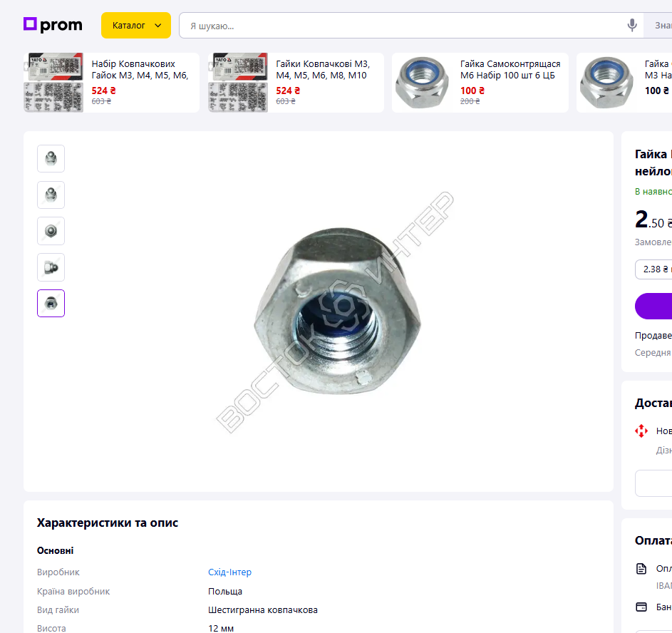Click the 2.38 ₴ wholesale price box
The image size is (672, 633).
[653, 269]
